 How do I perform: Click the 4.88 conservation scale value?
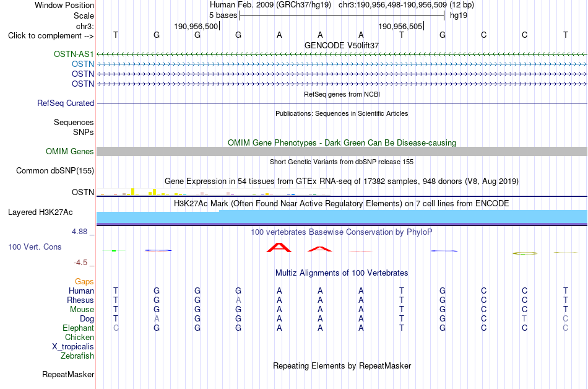point(79,232)
